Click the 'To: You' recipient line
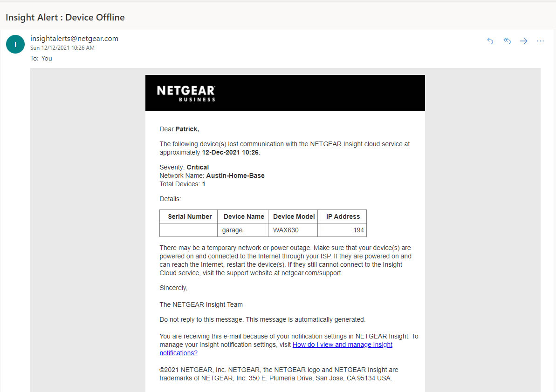Viewport: 556px width, 392px height. pos(41,59)
